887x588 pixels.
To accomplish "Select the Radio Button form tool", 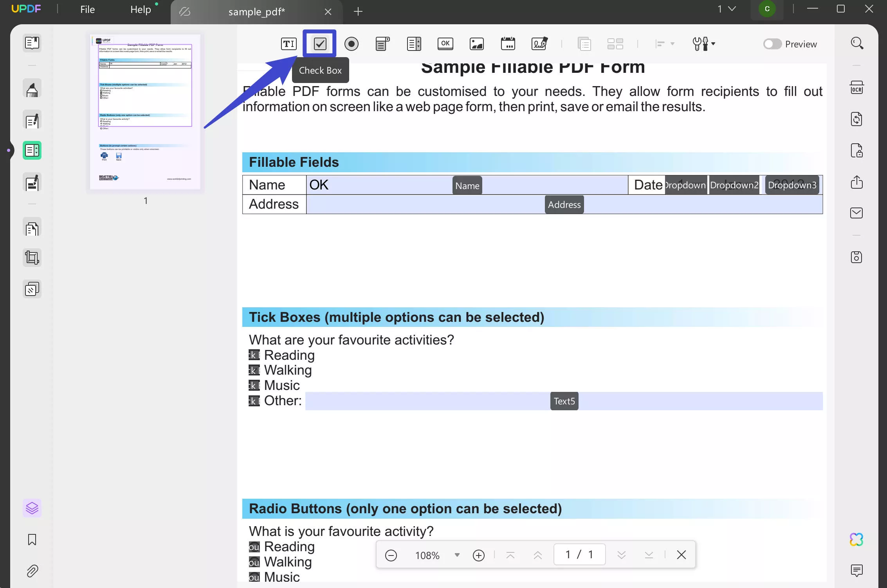I will point(352,43).
